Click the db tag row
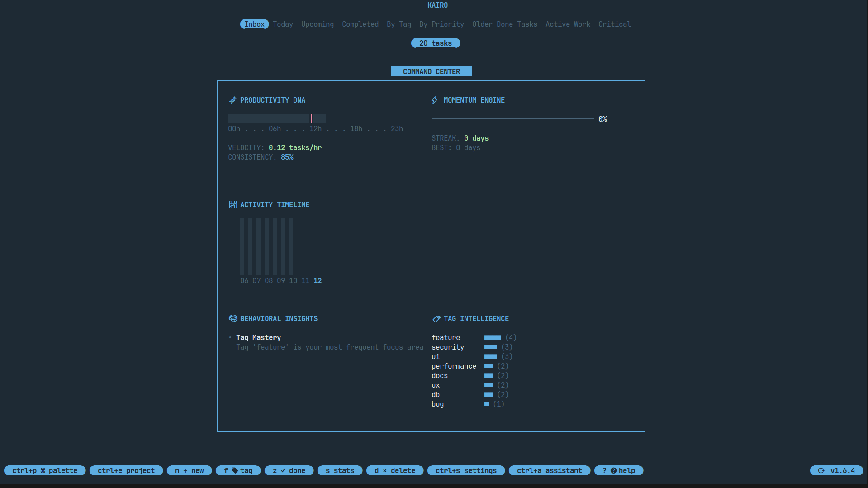This screenshot has width=868, height=488. tap(470, 395)
